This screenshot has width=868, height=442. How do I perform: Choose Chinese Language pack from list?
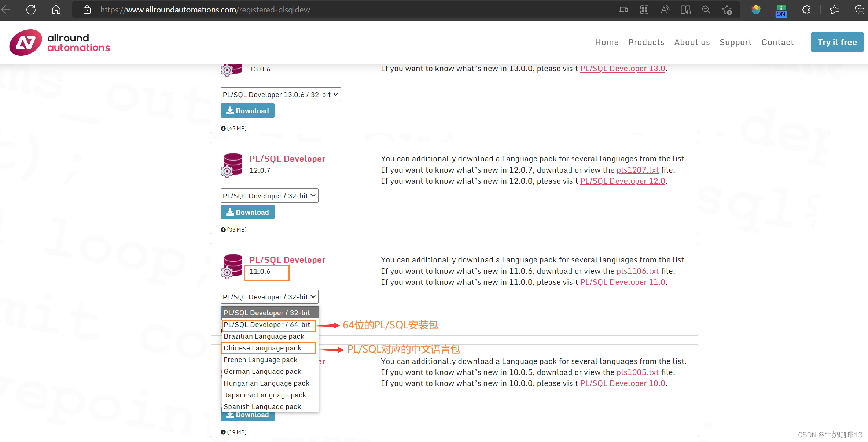pos(262,348)
